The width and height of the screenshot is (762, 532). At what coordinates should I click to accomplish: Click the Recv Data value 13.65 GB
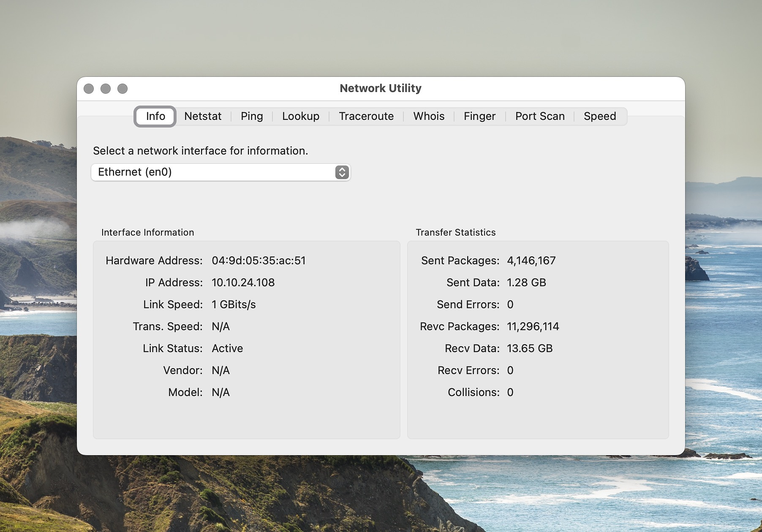point(530,348)
